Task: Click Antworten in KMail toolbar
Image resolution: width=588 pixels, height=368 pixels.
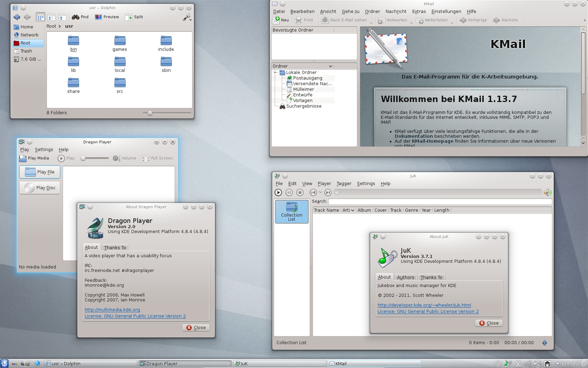Action: pos(392,20)
